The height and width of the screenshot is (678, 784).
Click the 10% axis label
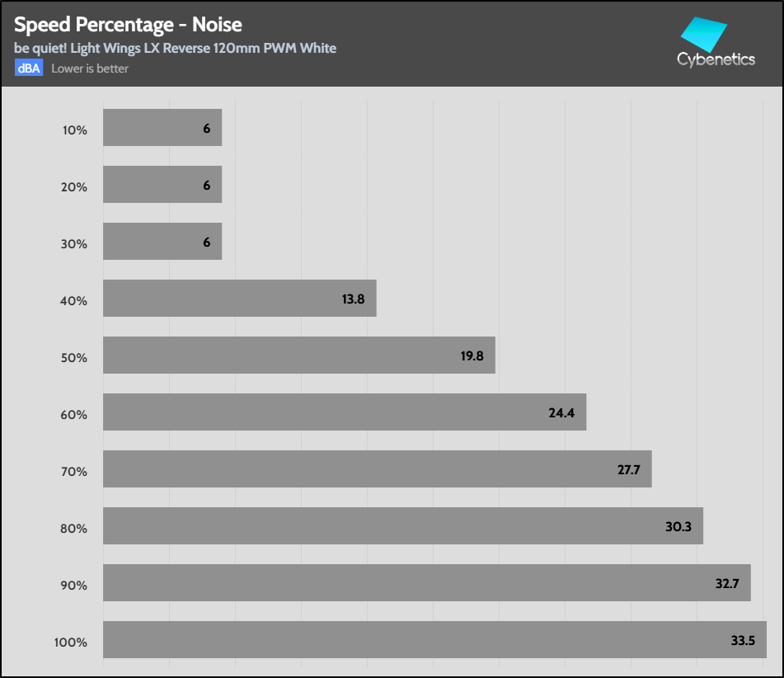pyautogui.click(x=74, y=130)
